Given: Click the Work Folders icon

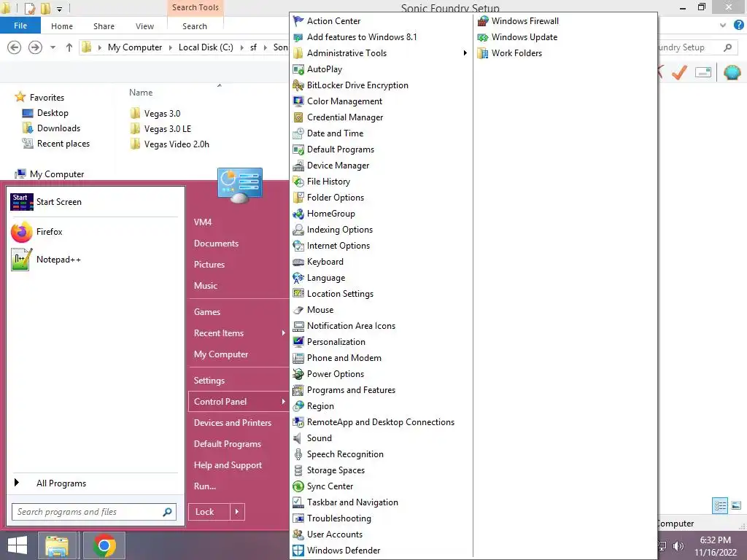Looking at the screenshot, I should (483, 52).
